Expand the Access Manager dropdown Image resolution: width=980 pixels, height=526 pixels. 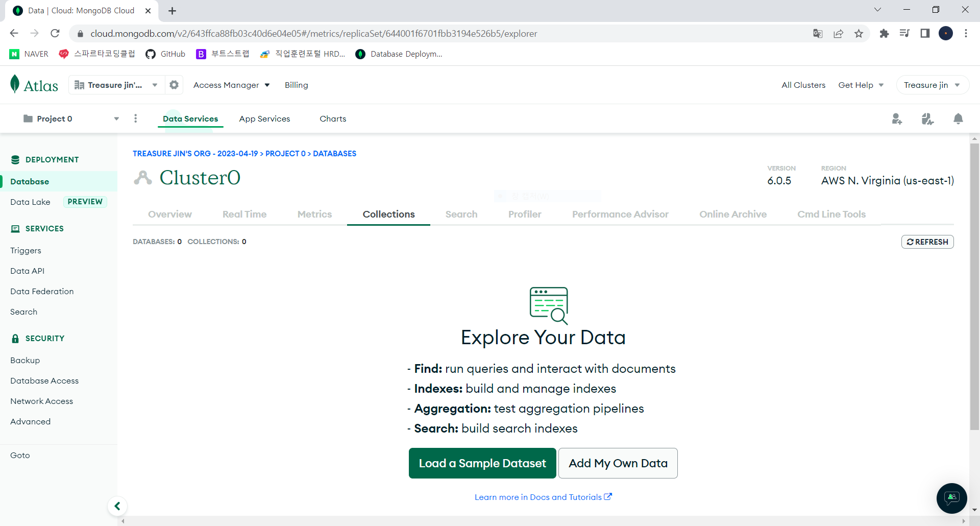click(231, 85)
